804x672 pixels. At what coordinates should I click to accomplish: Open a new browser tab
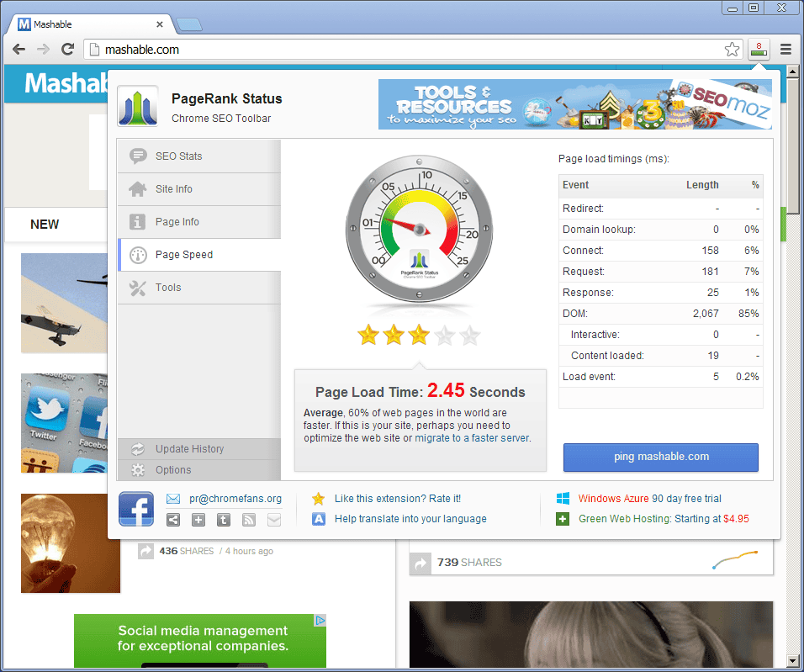click(x=188, y=24)
